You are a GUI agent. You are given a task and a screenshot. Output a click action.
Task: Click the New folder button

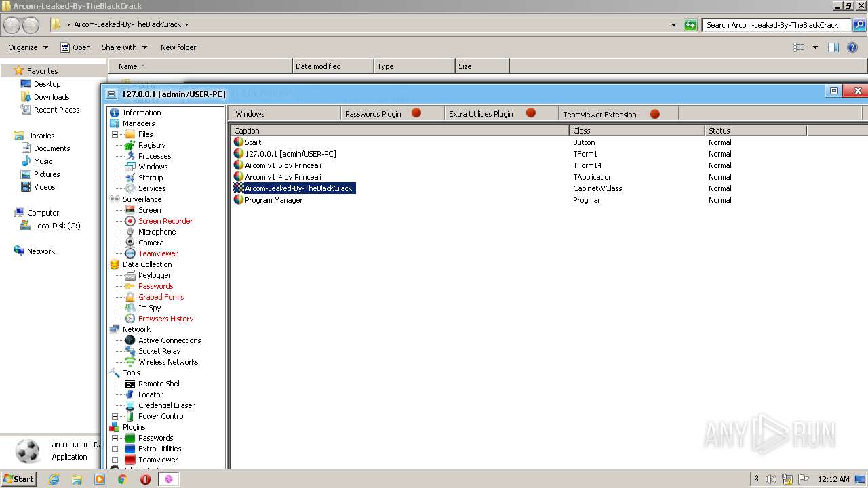point(178,47)
